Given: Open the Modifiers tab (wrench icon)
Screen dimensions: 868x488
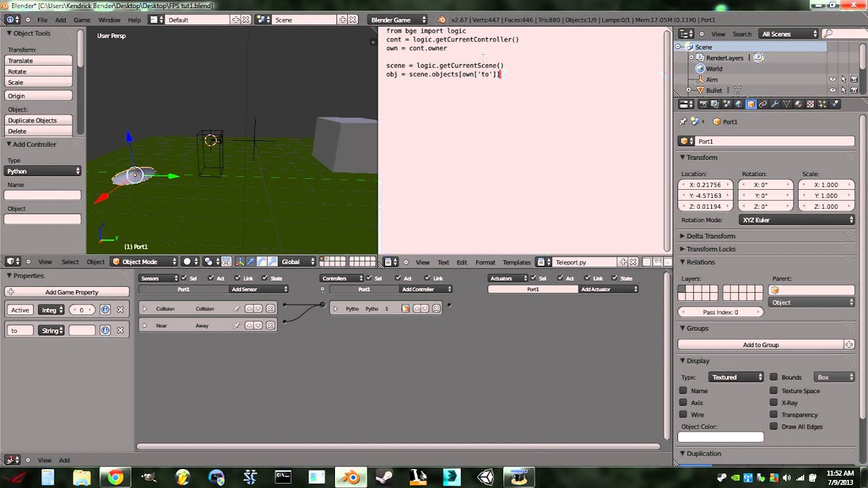Looking at the screenshot, I should [x=774, y=104].
